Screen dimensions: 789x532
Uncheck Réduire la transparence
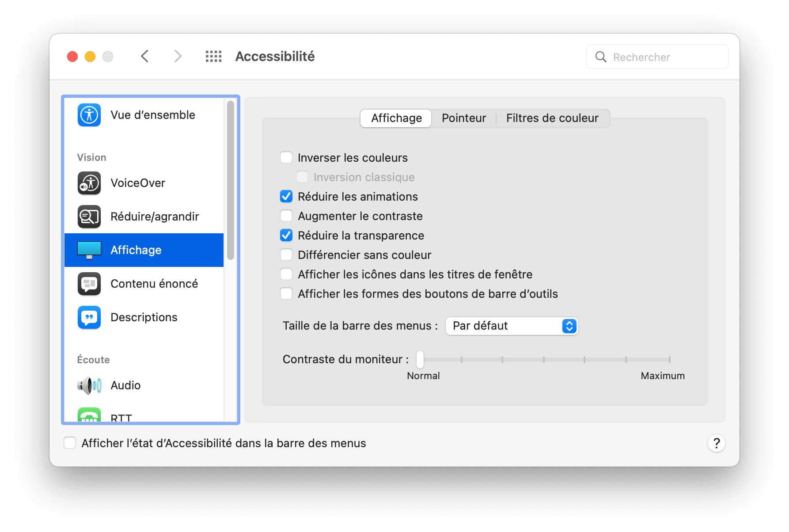point(286,236)
